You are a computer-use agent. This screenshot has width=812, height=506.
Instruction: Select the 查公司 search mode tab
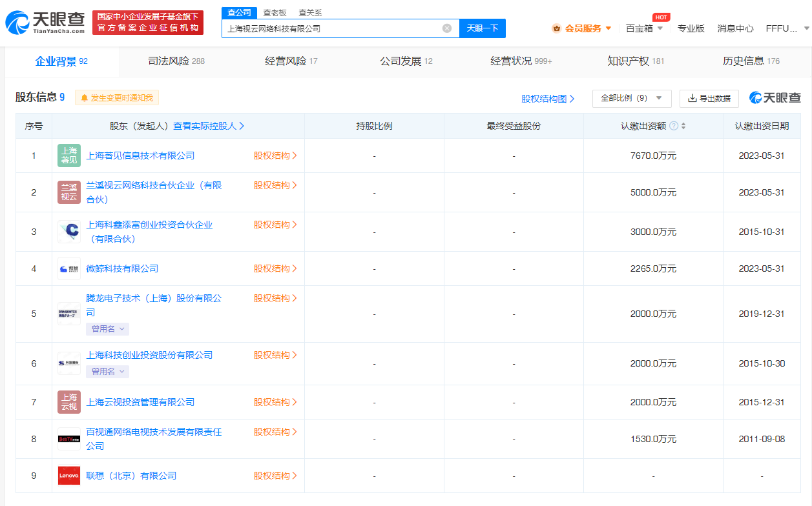(x=239, y=13)
